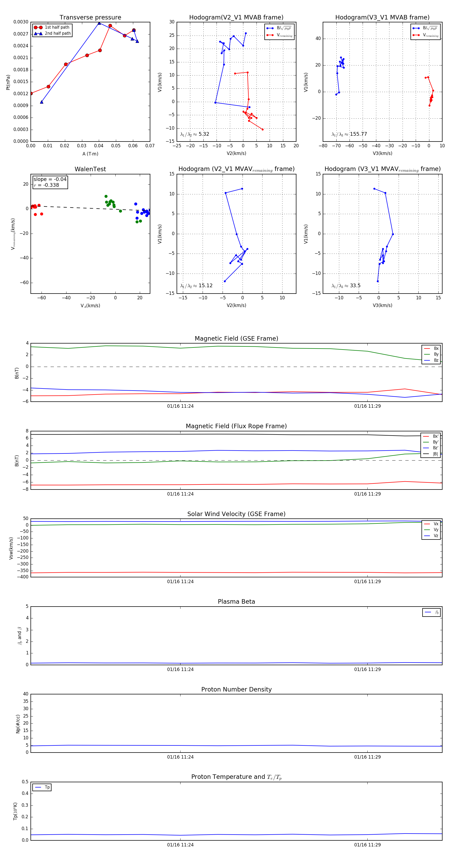Click 'Proton Temperature and Te/Tp' title

(236, 777)
